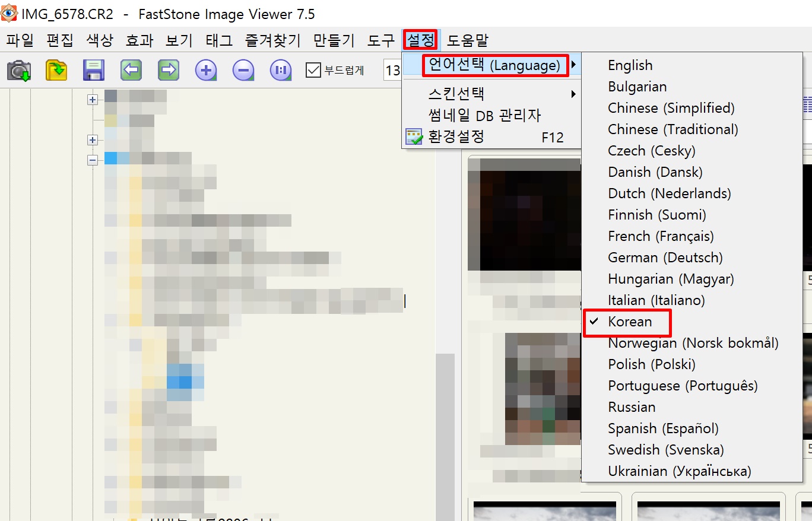
Task: Open the 언어선택 (Language) submenu
Action: pos(491,65)
